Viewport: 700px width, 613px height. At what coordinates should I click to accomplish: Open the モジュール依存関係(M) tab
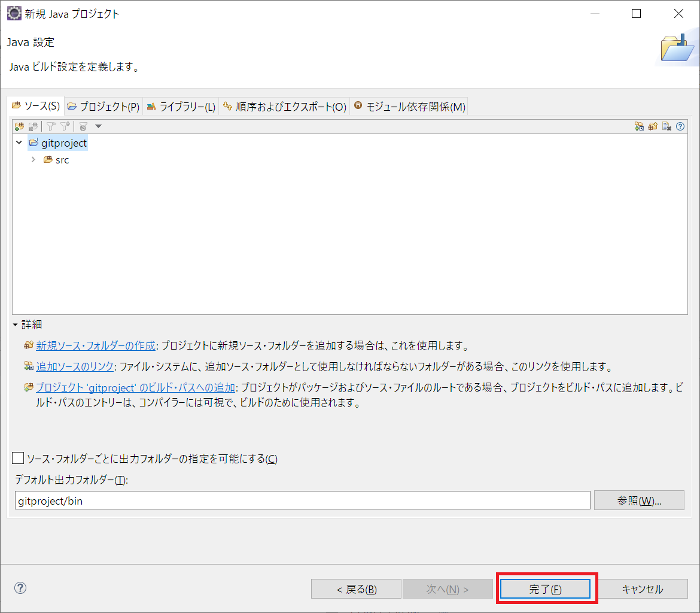pyautogui.click(x=409, y=107)
